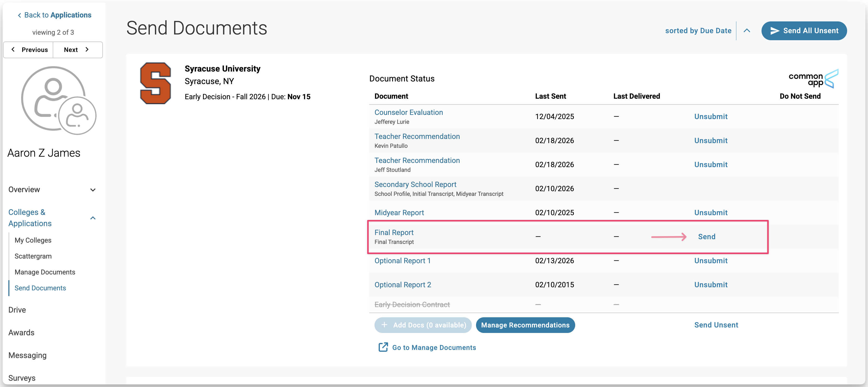Collapse the Colleges & Applications section
Viewport: 868px width, 387px height.
tap(93, 218)
